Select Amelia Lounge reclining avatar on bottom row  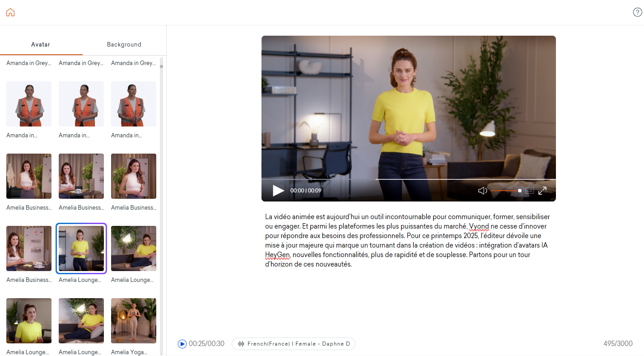click(x=81, y=321)
